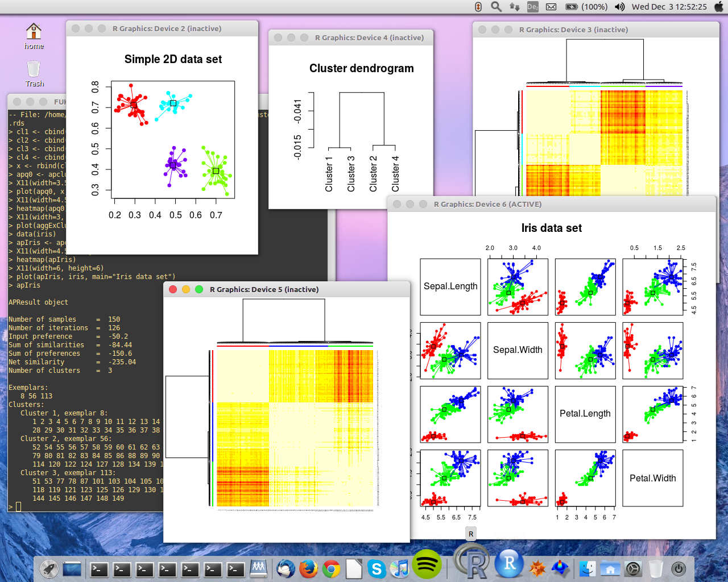Click the rocket launcher icon in dock
The image size is (728, 582).
coord(49,568)
